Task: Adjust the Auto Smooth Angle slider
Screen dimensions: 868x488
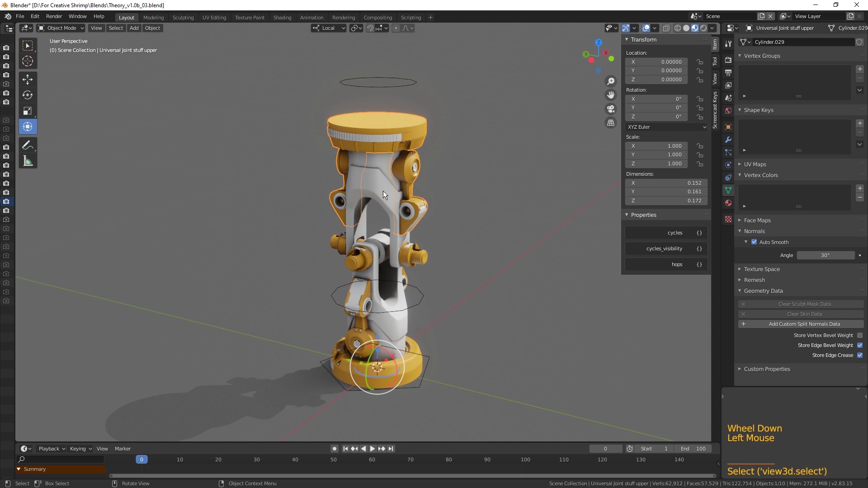Action: (x=825, y=255)
